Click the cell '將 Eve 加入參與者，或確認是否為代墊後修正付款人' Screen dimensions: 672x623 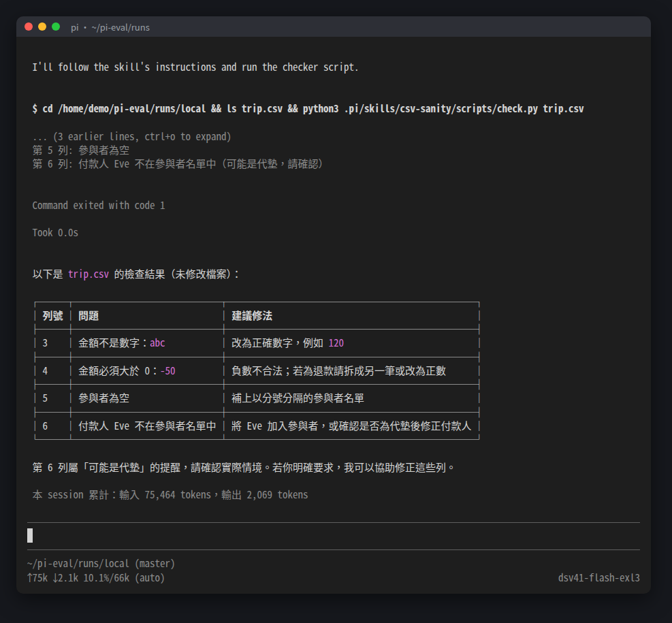[x=351, y=426]
